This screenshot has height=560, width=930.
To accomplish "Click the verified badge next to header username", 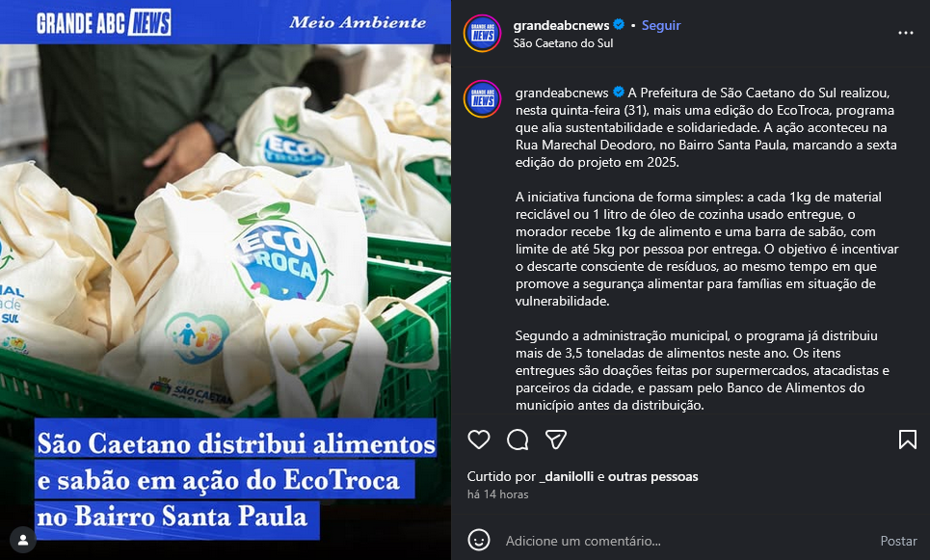I will pyautogui.click(x=619, y=25).
